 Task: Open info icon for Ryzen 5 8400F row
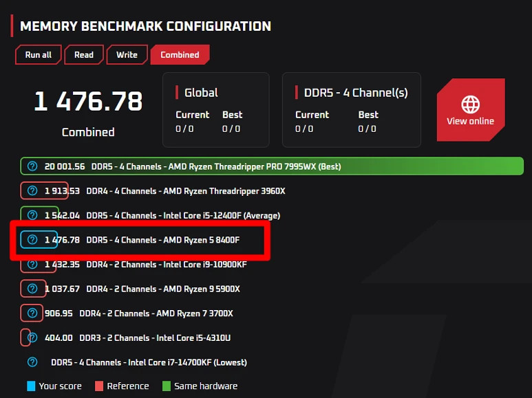tap(32, 240)
